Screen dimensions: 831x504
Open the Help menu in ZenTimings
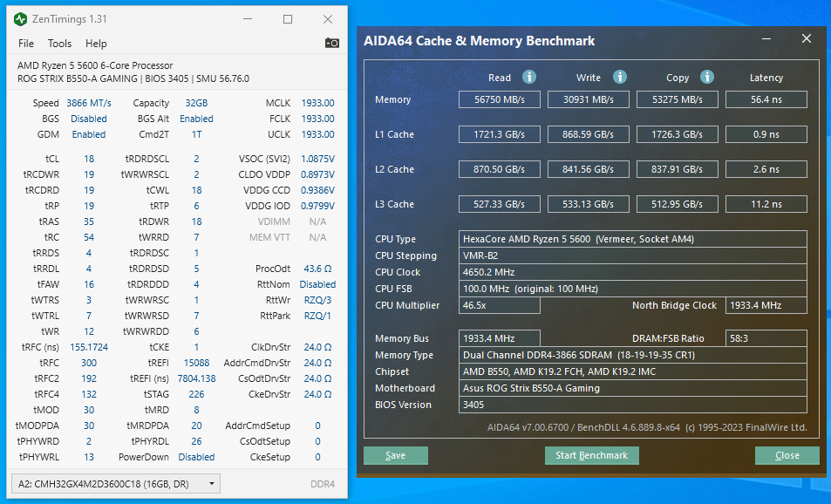pyautogui.click(x=96, y=44)
